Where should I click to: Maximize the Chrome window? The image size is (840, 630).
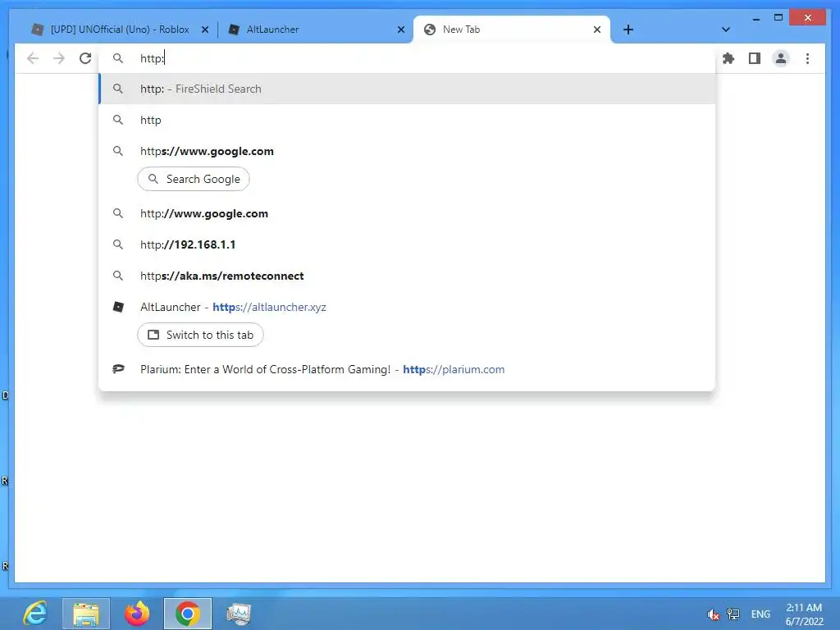778,18
